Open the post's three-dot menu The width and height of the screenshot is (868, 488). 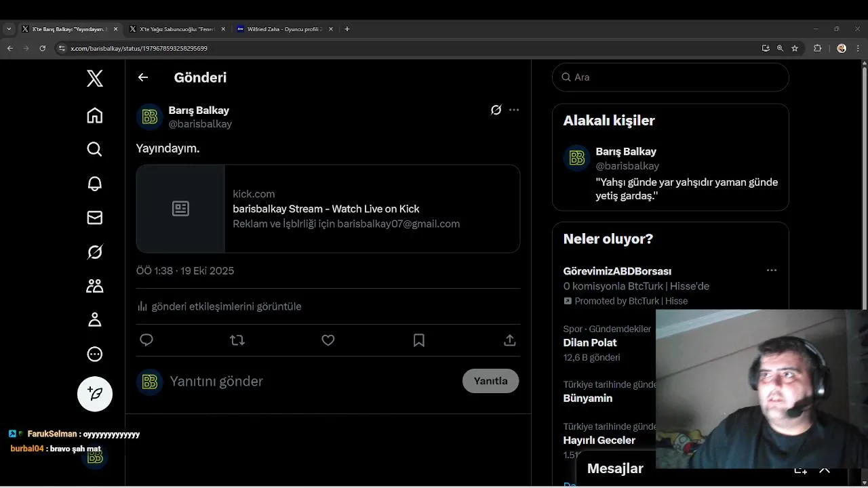coord(514,110)
